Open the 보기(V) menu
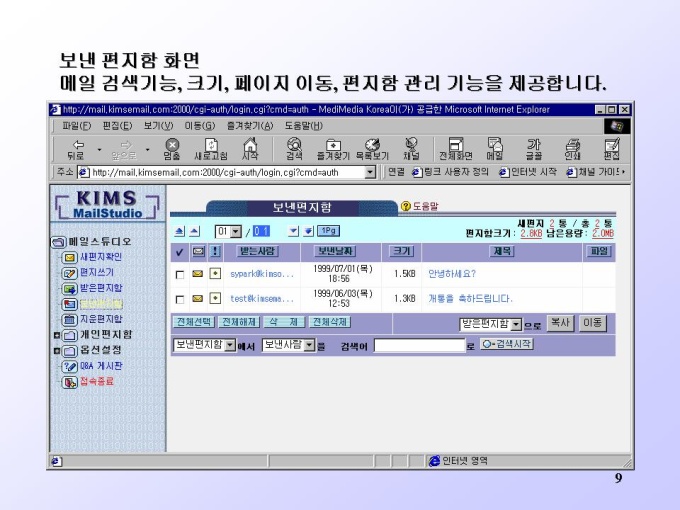The image size is (680, 510). click(x=158, y=126)
